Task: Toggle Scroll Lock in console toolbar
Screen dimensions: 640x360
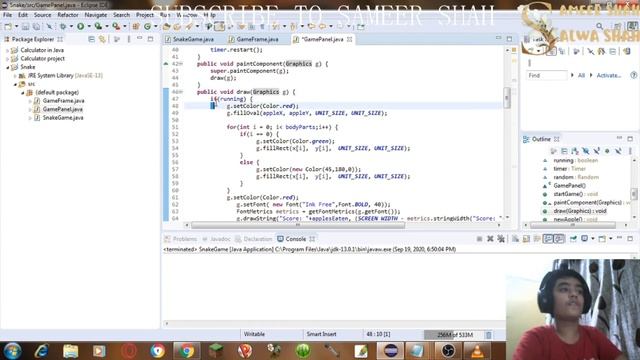Action: [526, 239]
